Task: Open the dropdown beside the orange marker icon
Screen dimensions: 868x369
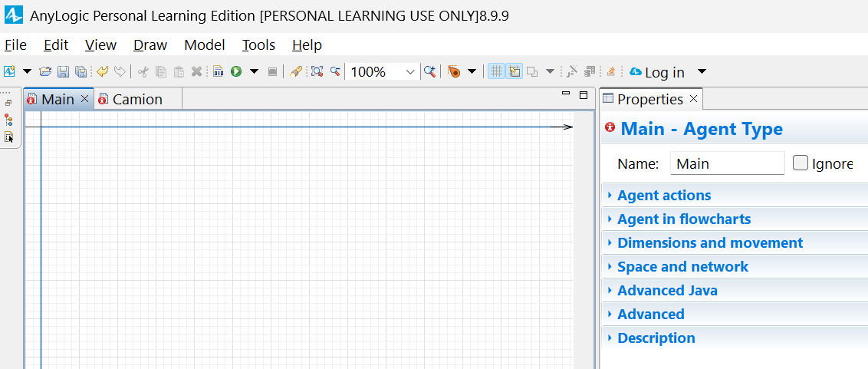Action: pyautogui.click(x=472, y=71)
